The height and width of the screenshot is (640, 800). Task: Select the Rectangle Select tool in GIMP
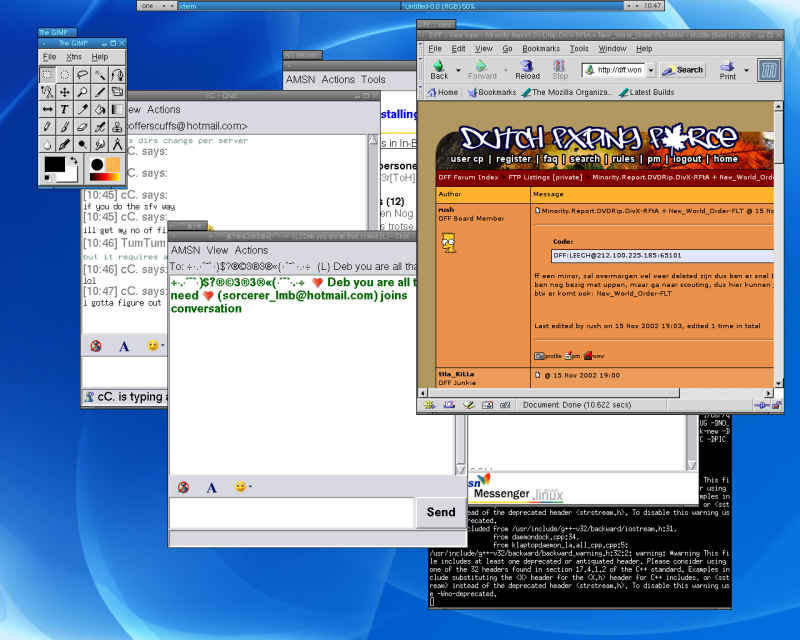click(x=47, y=75)
